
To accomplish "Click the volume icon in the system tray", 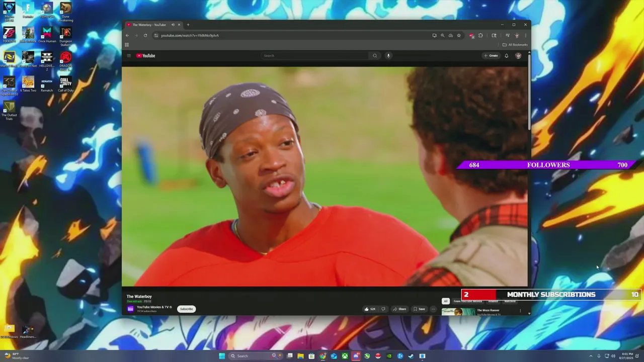I will coord(613,356).
